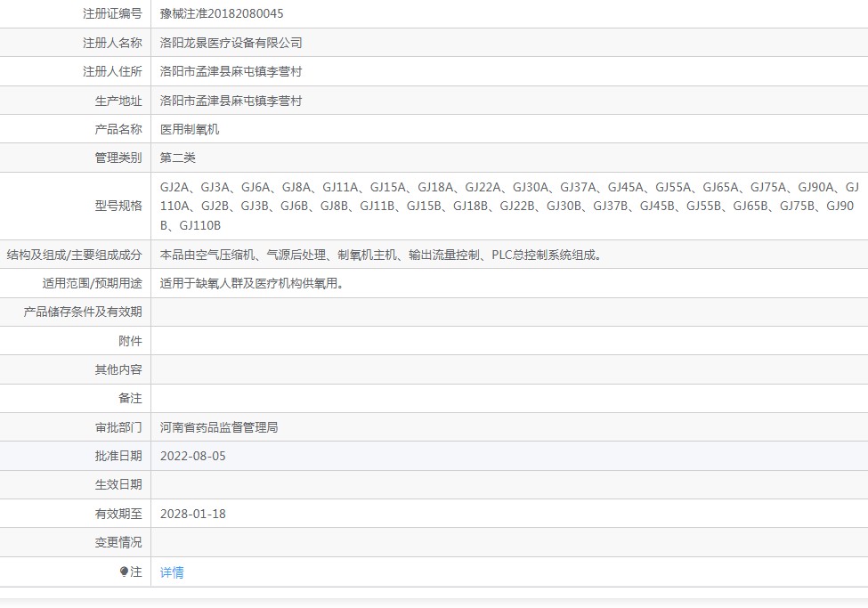Click the 管理类别 label
The height and width of the screenshot is (608, 868).
pos(118,158)
